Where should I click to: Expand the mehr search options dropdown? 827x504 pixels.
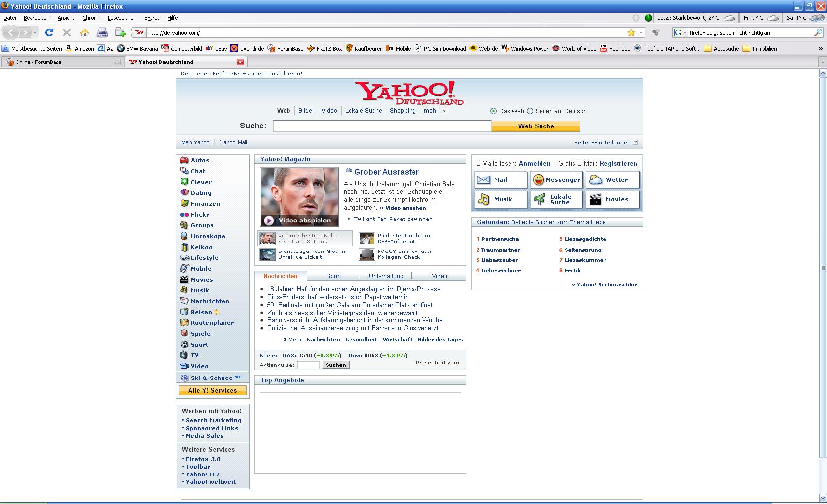tap(435, 111)
